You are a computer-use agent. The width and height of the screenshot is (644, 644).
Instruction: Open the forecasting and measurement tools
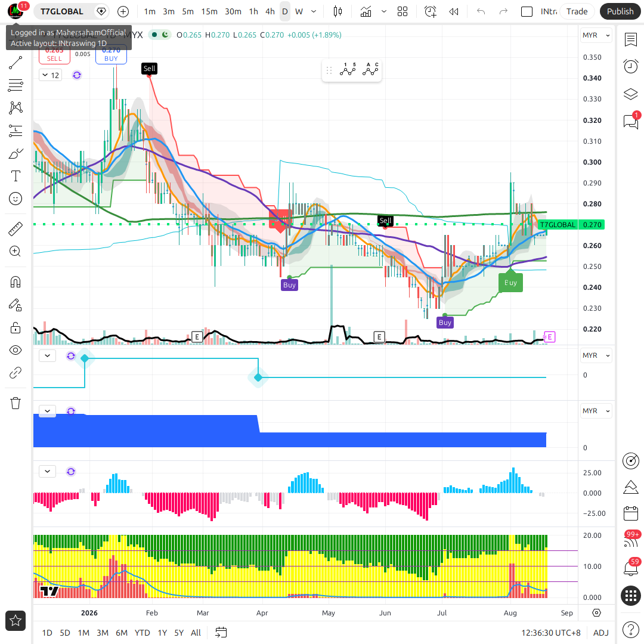click(16, 131)
